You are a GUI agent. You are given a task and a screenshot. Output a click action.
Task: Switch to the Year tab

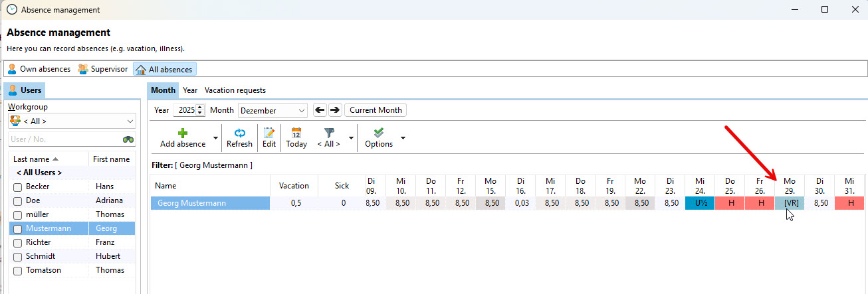190,90
